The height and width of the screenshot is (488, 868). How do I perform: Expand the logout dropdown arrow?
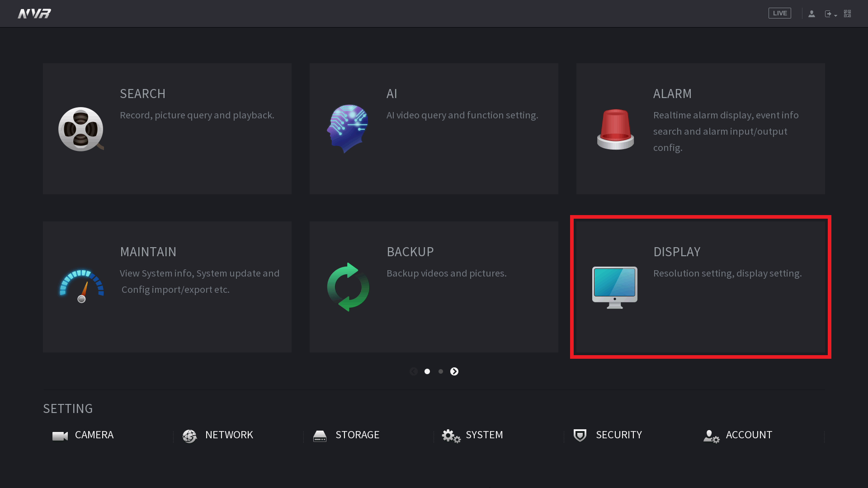pos(835,15)
